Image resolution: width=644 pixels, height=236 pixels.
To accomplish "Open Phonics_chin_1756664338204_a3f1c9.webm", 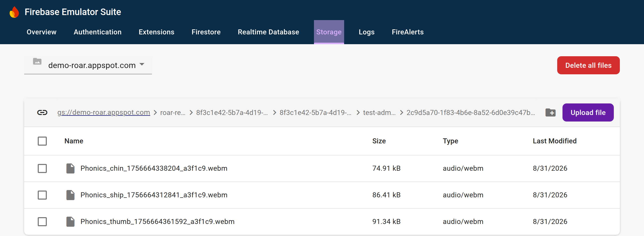I will [154, 168].
